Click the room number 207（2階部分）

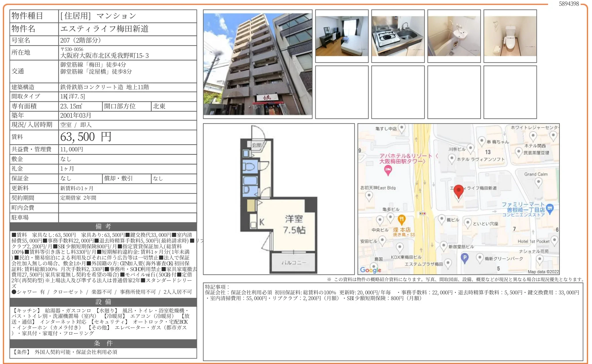[81, 40]
